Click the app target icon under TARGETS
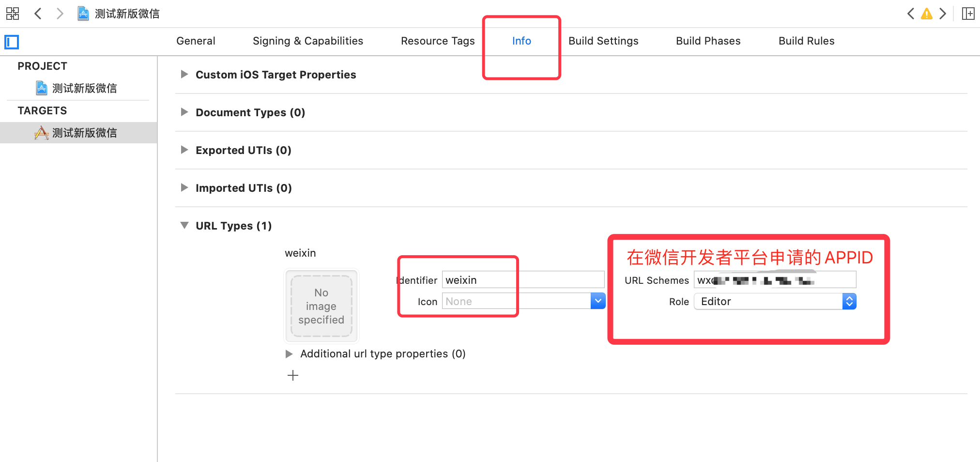 point(42,133)
